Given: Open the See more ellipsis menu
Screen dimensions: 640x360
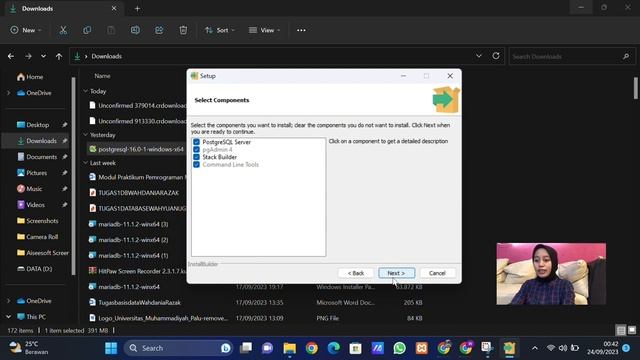Looking at the screenshot, I should click(x=301, y=30).
